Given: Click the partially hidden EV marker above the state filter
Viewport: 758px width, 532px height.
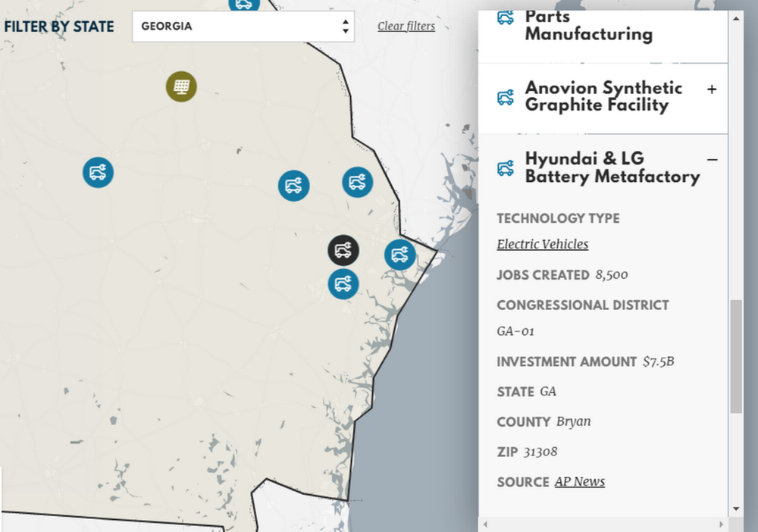Looking at the screenshot, I should click(x=244, y=5).
